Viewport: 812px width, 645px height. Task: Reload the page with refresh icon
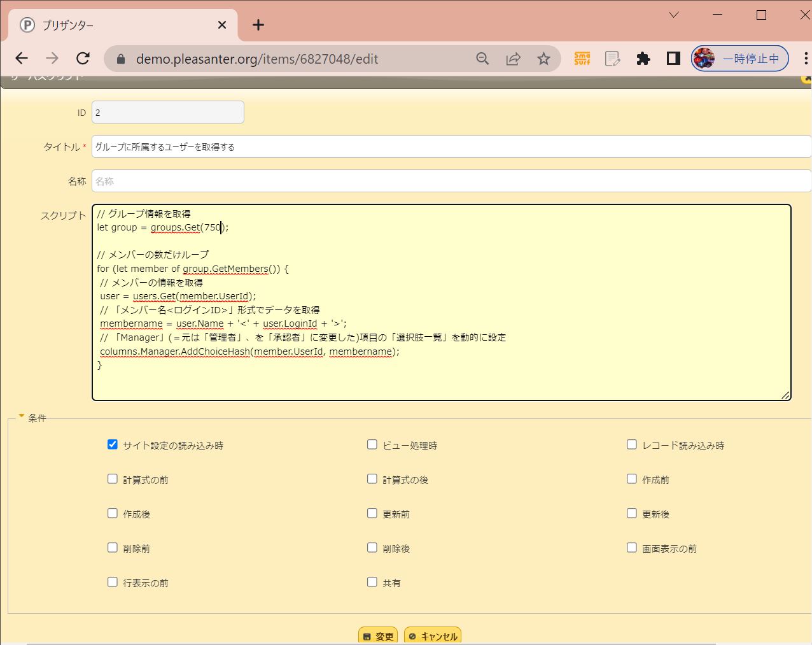click(83, 59)
